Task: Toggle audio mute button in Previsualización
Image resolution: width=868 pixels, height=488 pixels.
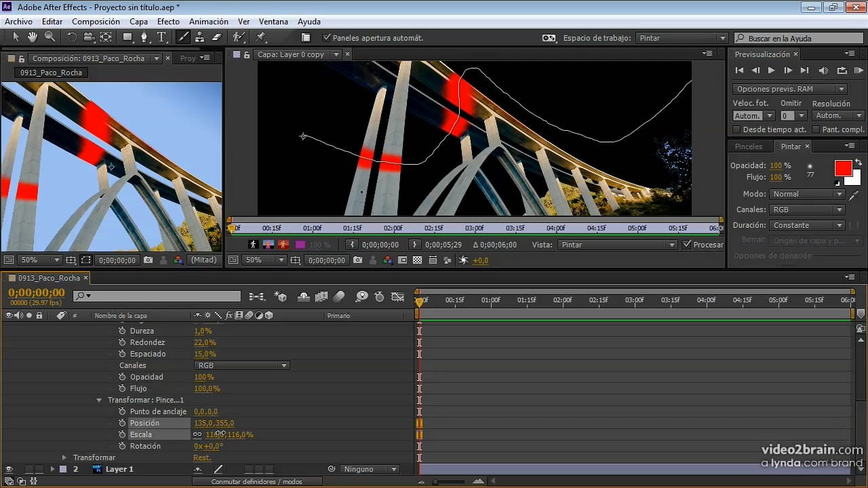Action: point(823,70)
